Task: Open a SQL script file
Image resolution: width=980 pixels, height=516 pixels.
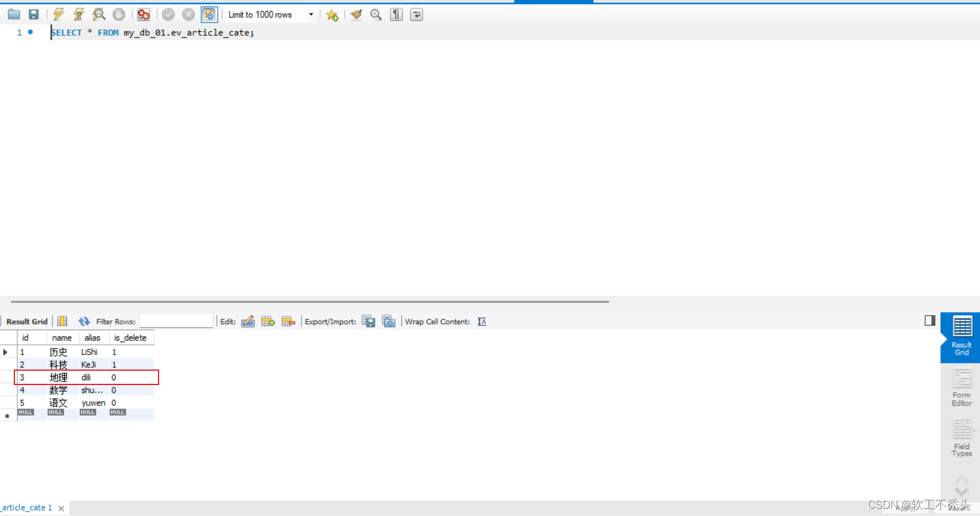Action: [x=14, y=14]
